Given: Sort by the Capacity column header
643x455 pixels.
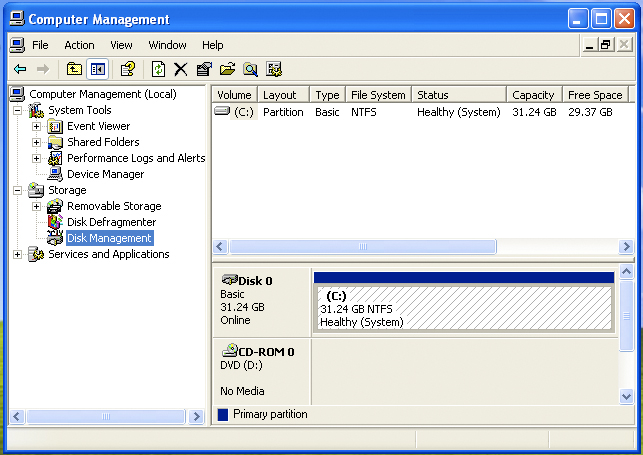Looking at the screenshot, I should 534,95.
